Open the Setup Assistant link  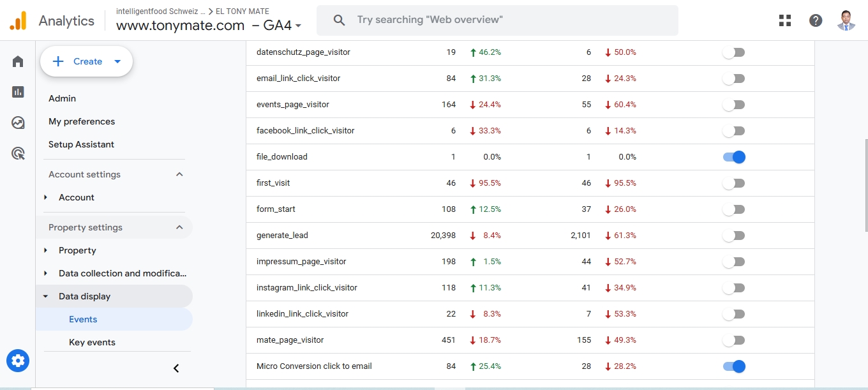pos(81,144)
